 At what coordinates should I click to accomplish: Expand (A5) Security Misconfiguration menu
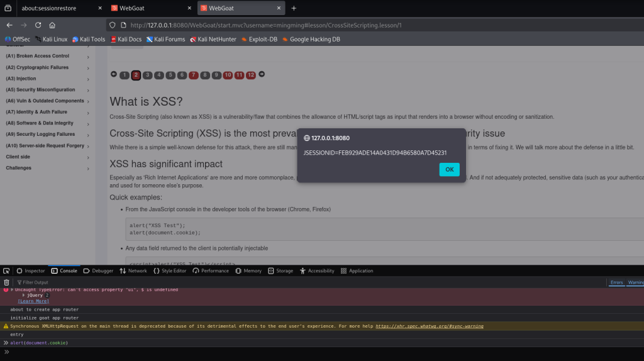48,90
